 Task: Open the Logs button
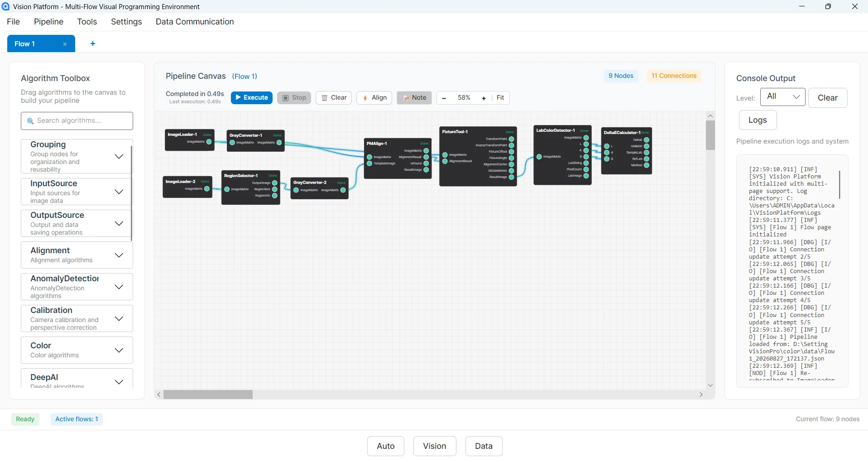758,120
